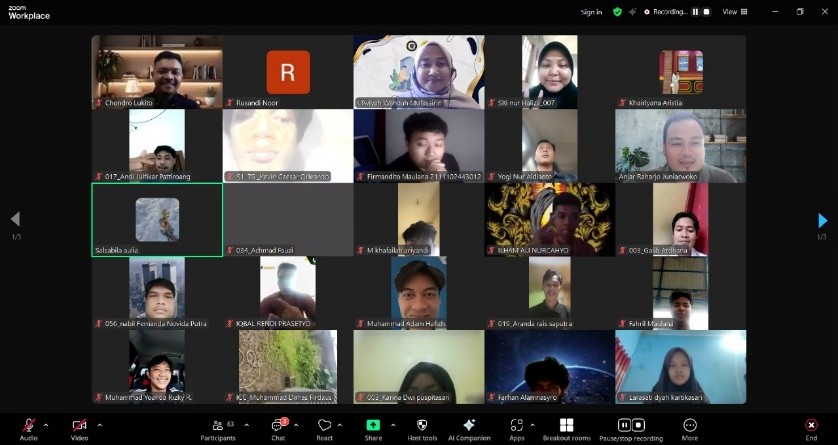
Task: Go to previous gallery page arrow
Action: (x=15, y=219)
